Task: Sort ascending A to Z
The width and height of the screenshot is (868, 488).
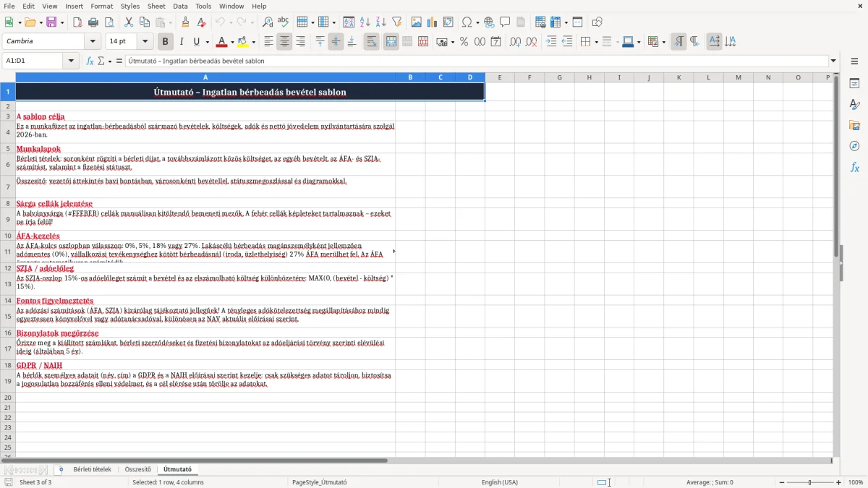Action: tap(365, 22)
